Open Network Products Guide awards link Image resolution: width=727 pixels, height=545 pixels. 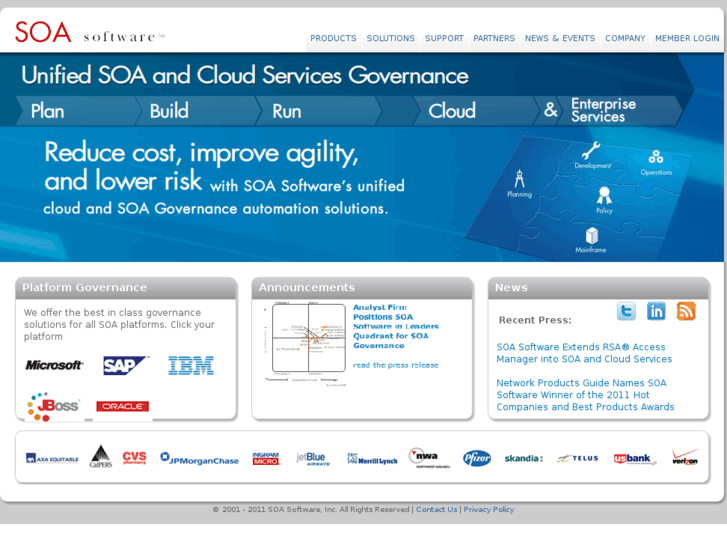(x=585, y=395)
